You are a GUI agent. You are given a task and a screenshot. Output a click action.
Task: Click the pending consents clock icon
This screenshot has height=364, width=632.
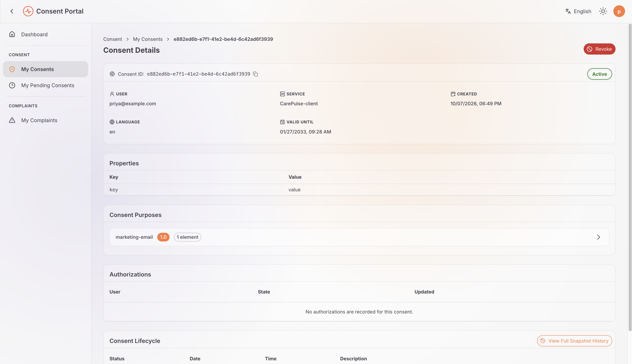point(12,85)
